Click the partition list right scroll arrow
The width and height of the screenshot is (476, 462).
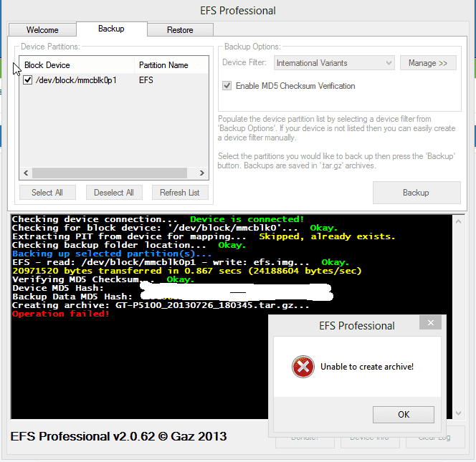[202, 173]
